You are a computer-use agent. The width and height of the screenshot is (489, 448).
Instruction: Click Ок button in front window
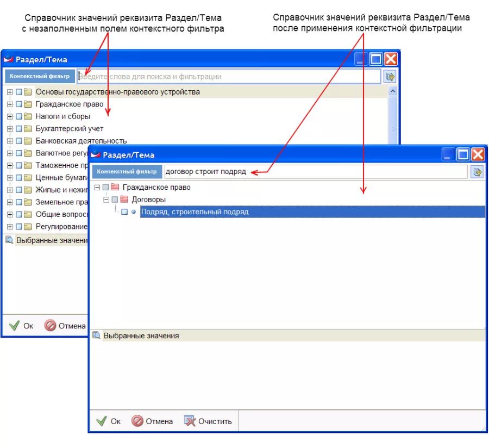pyautogui.click(x=108, y=421)
